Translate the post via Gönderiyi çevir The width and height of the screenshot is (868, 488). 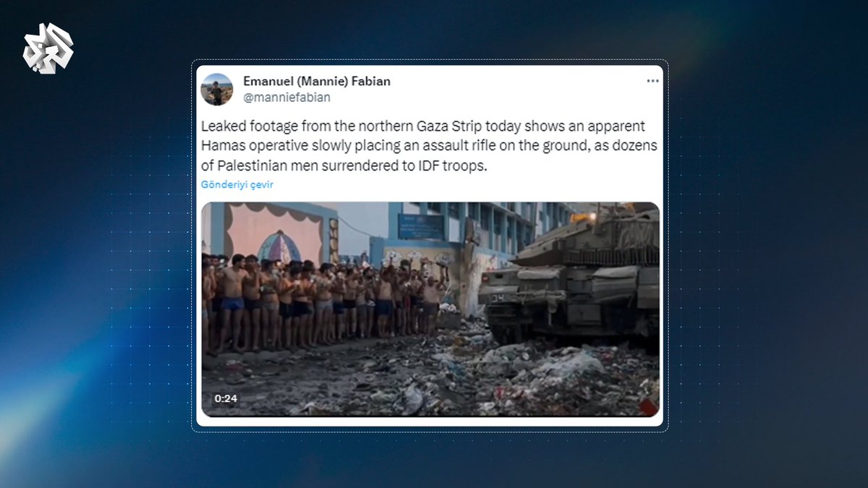point(237,184)
